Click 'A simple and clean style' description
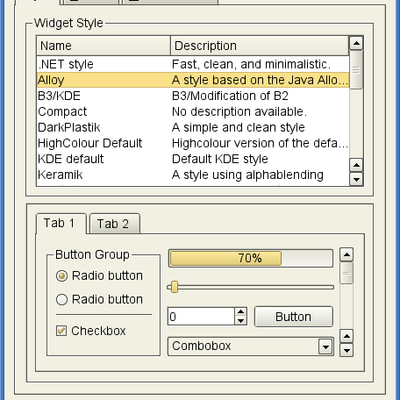 pos(238,127)
